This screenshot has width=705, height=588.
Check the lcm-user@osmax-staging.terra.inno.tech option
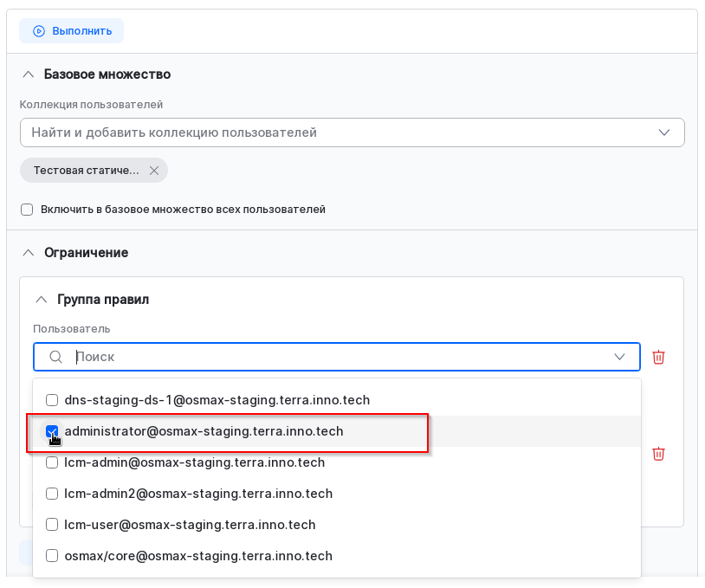52,525
